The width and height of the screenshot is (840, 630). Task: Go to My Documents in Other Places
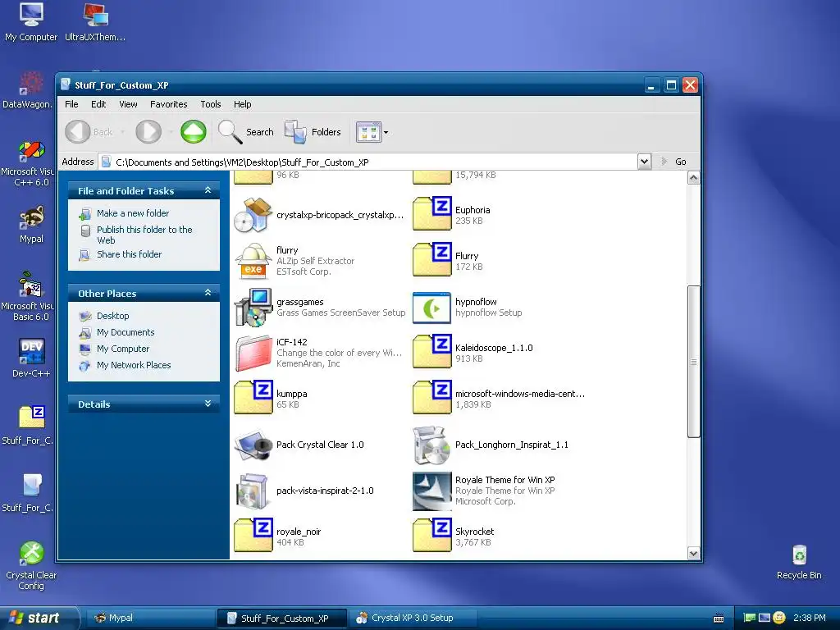pos(126,332)
